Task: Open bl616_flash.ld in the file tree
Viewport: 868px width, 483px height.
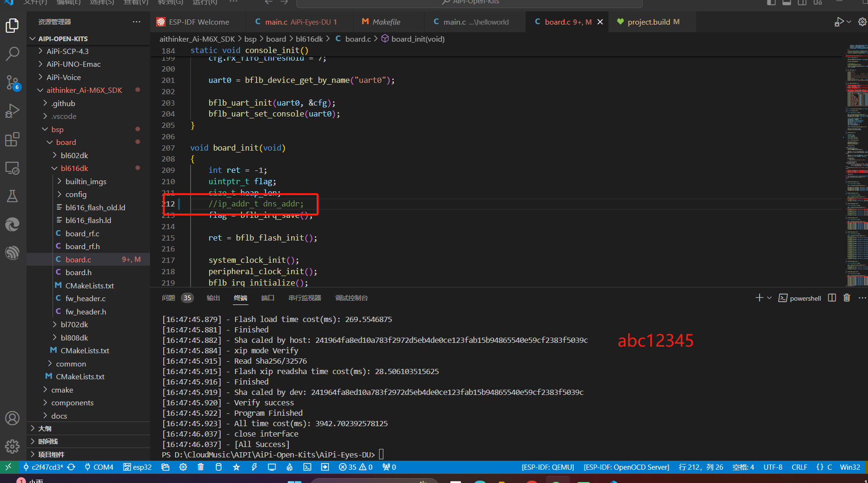Action: point(88,220)
